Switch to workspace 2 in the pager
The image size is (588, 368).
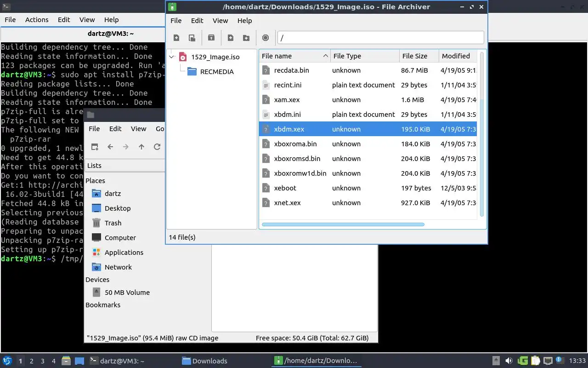click(x=32, y=361)
